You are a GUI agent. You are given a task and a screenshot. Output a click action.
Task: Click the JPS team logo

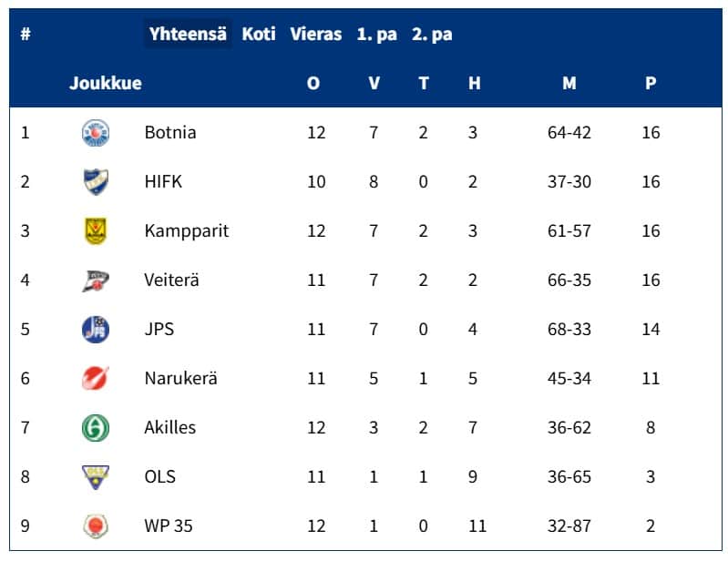pyautogui.click(x=95, y=329)
